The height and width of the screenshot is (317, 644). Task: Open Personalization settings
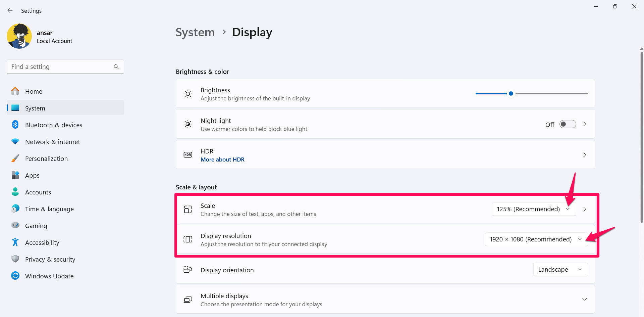[x=65, y=158]
